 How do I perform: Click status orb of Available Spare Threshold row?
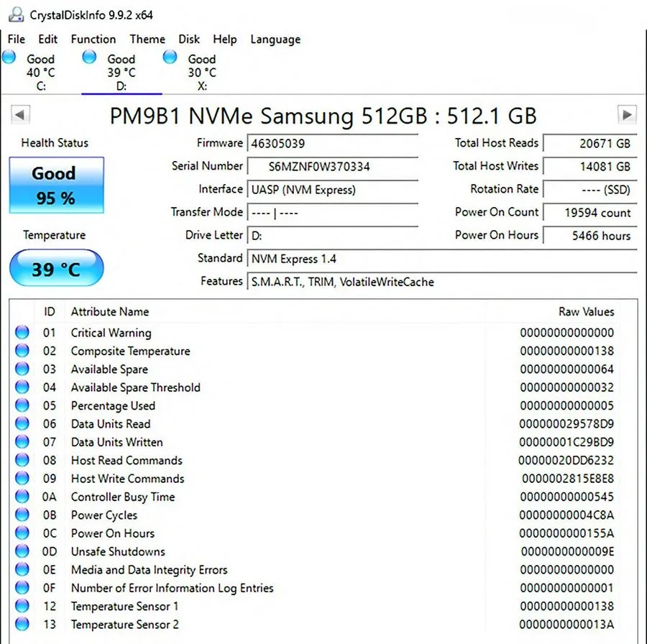coord(22,387)
